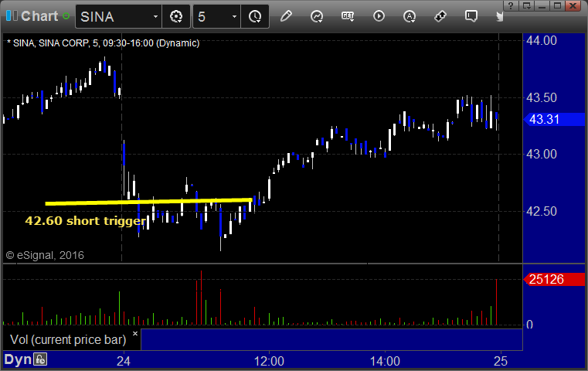
Task: Open the time template clock icon
Action: coord(255,16)
